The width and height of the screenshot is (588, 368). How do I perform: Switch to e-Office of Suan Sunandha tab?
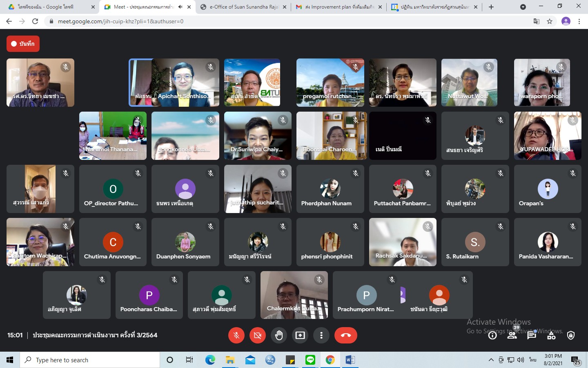click(x=243, y=7)
